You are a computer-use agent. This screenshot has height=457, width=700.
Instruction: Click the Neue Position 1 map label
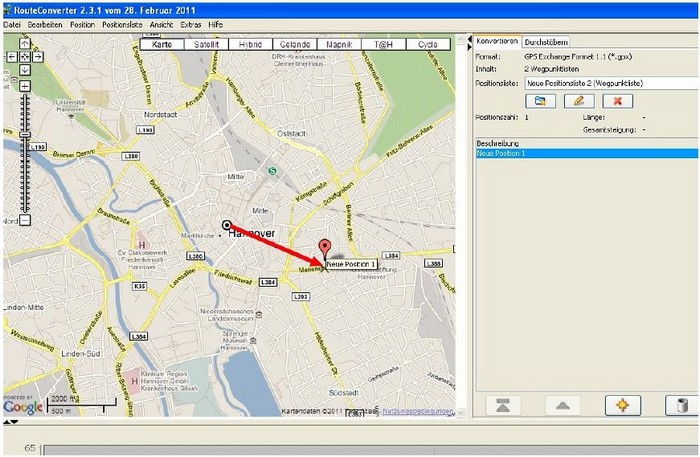351,264
